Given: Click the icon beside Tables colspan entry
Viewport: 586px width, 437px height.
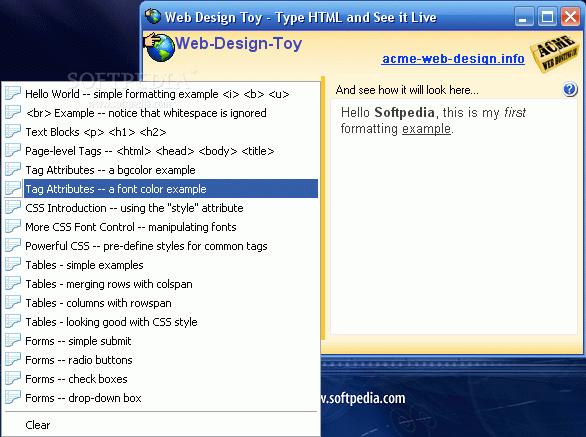Looking at the screenshot, I should pyautogui.click(x=13, y=284).
